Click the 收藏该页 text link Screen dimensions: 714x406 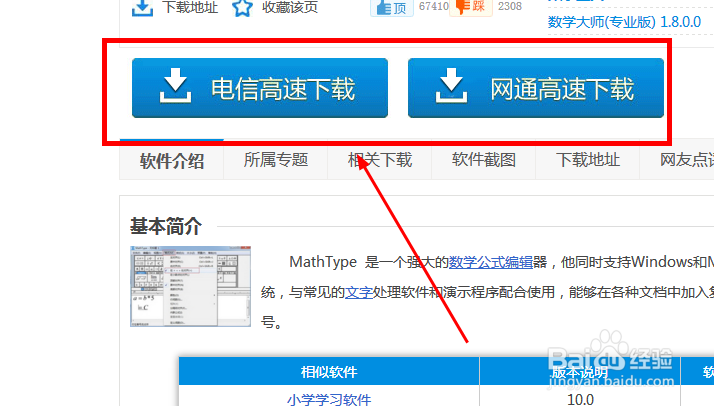[290, 7]
